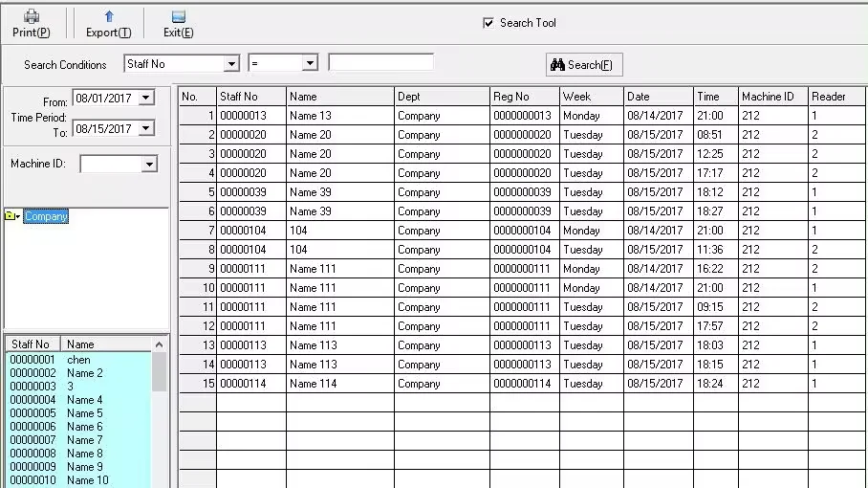Select staff 00000004 Name 4
Viewport: 868px width, 488px height.
pos(78,400)
